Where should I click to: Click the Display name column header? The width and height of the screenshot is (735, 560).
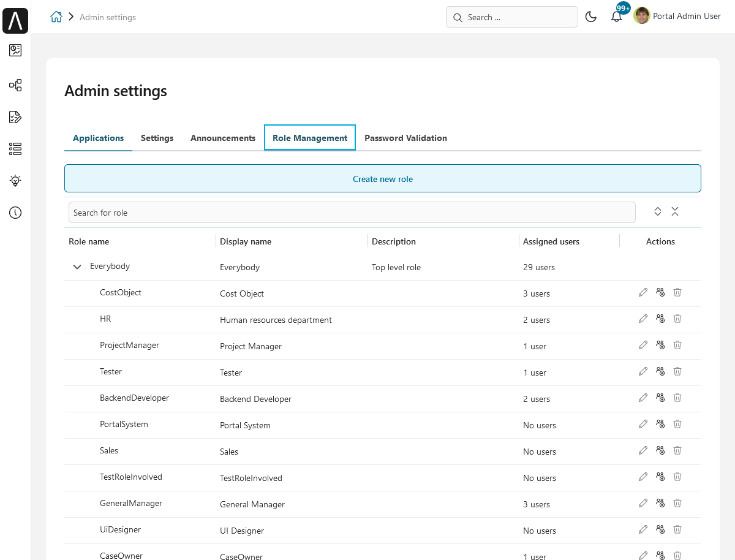click(246, 241)
